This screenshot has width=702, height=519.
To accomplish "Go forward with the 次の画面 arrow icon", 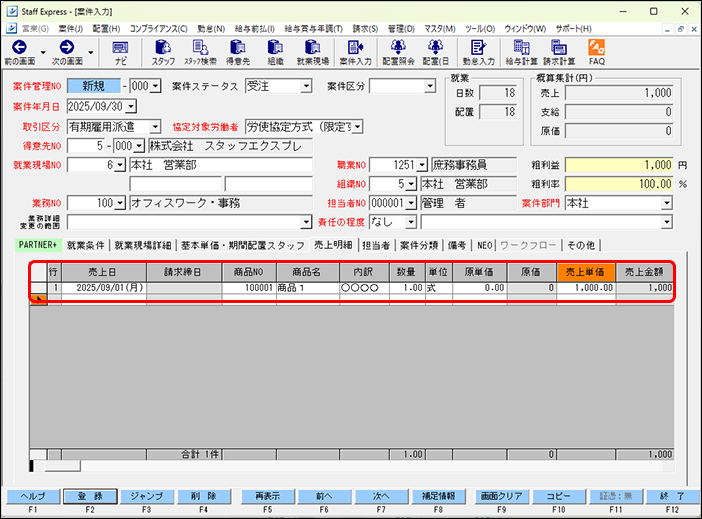I will (x=67, y=47).
